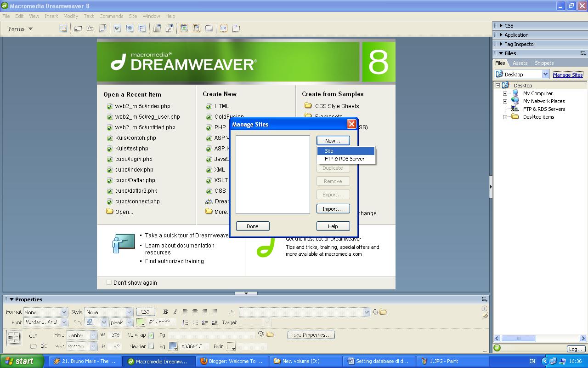Collapse the Properties panel

[x=11, y=299]
